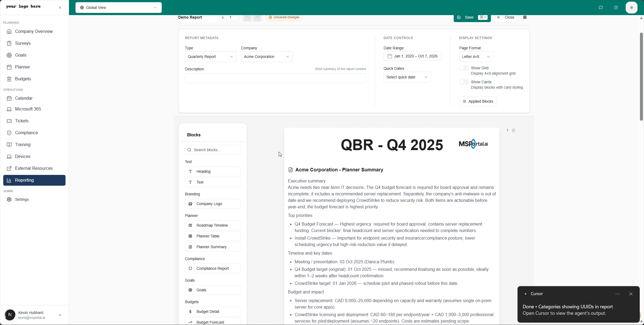Change report Type from Quarterly Report dropdown
This screenshot has height=325, width=644.
point(210,57)
